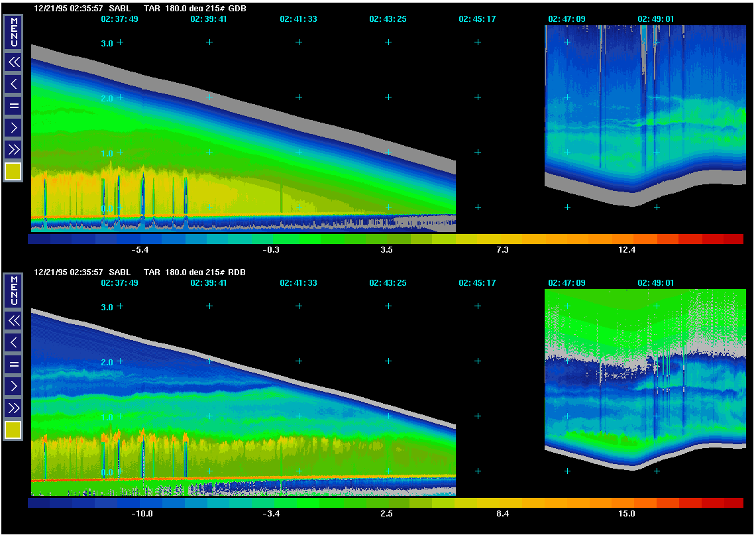Image resolution: width=756 pixels, height=537 pixels.
Task: Click the equals sign icon in the top panel
Action: tap(13, 105)
